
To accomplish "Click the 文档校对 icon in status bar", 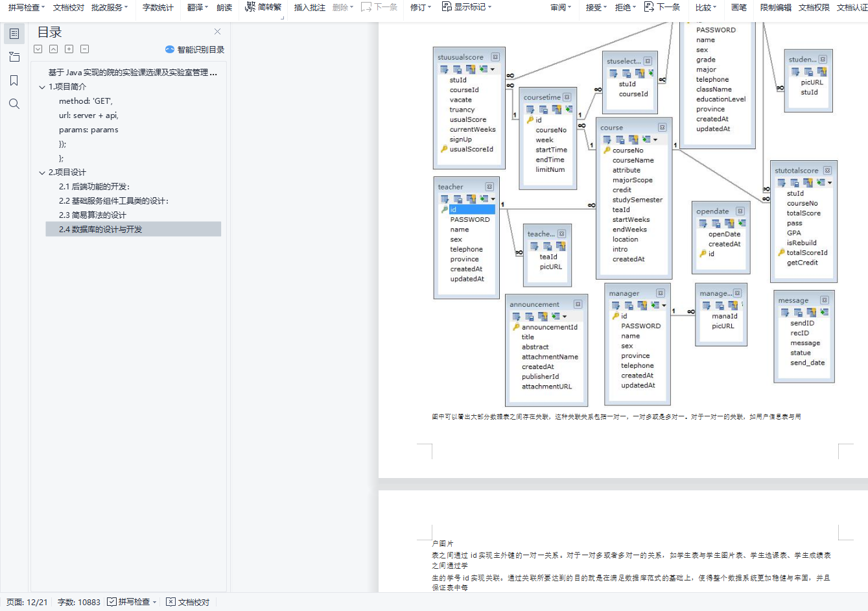I will pos(170,602).
